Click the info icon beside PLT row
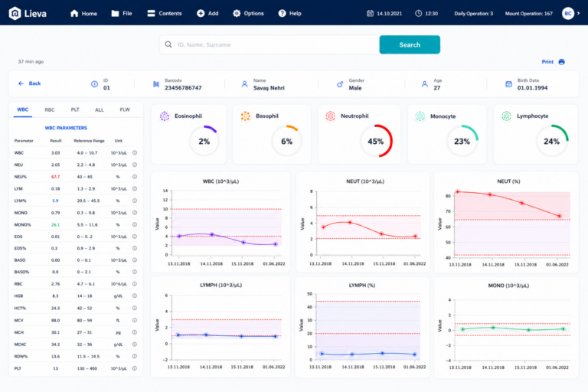The height and width of the screenshot is (392, 588). [x=135, y=368]
